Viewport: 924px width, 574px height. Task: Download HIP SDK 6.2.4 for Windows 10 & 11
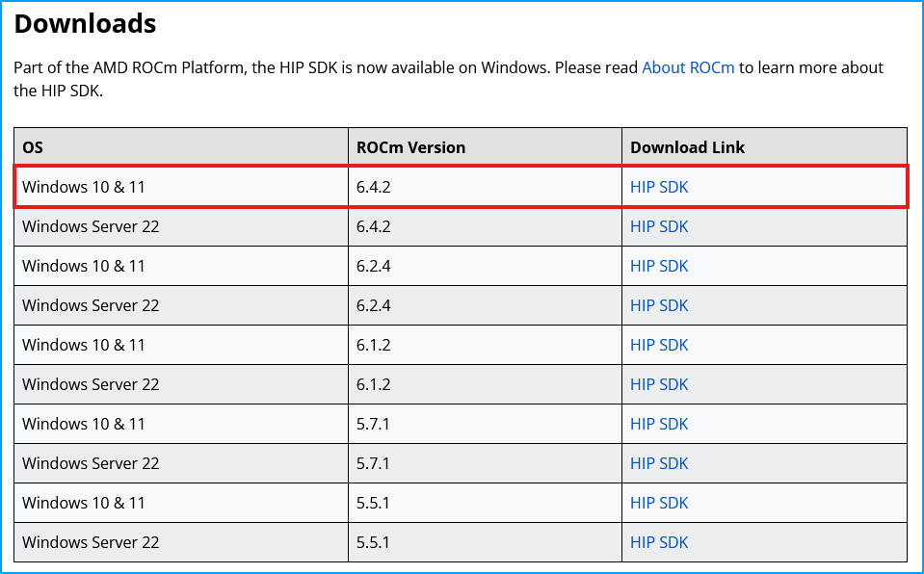coord(659,266)
